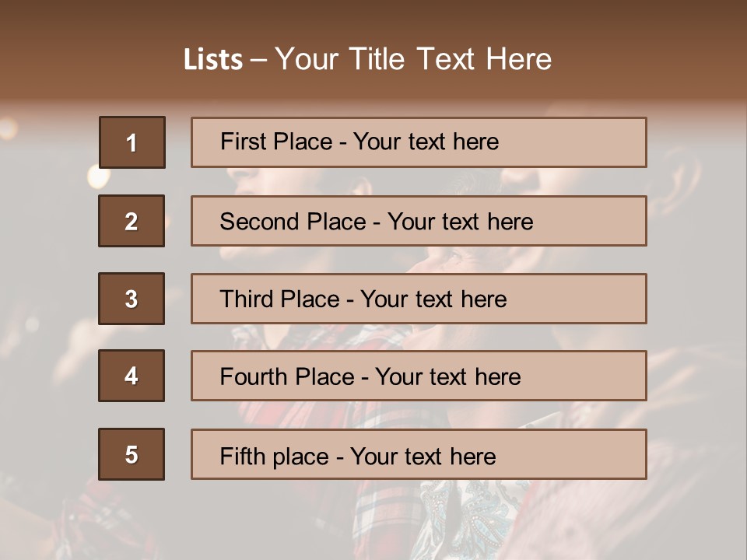The width and height of the screenshot is (747, 560).
Task: Click the "Your Title Text Here" heading text
Action: (x=413, y=59)
